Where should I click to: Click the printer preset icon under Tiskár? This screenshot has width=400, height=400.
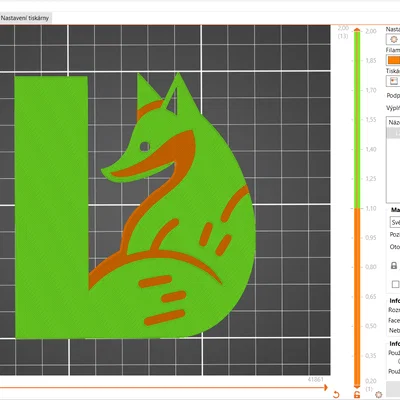pyautogui.click(x=393, y=81)
